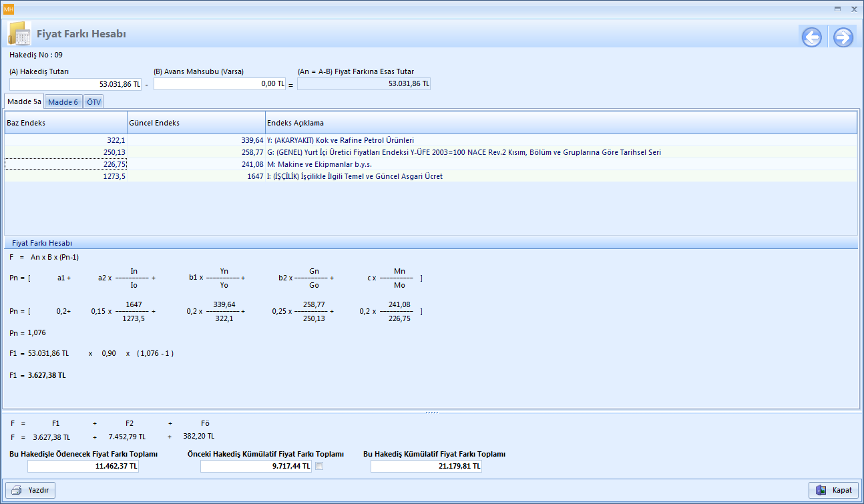Select the Madde 5a tab
Screen dimensions: 864x504
24,101
